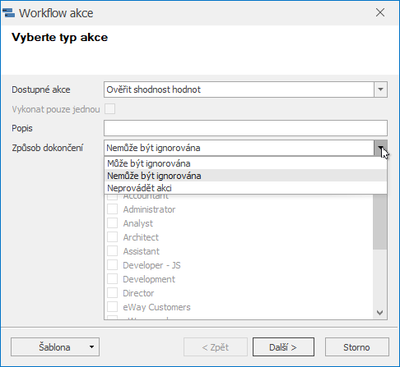Choose the Neprovádět akci option

click(x=246, y=188)
